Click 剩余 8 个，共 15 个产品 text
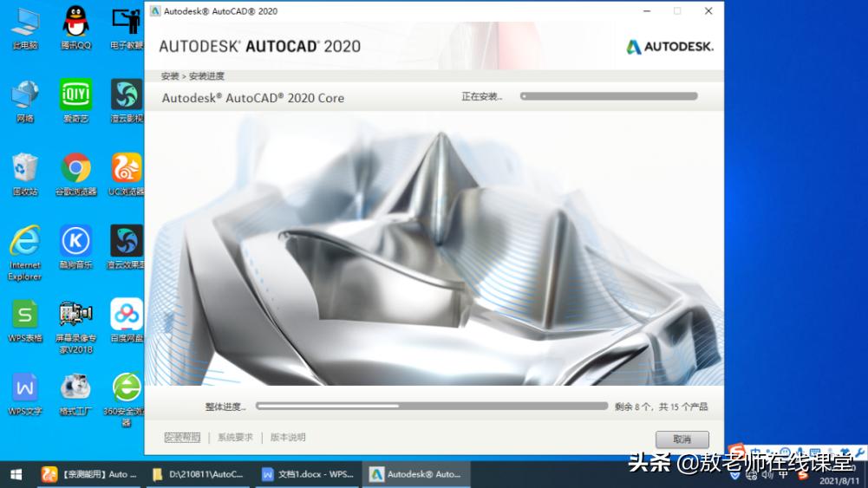Image resolution: width=868 pixels, height=488 pixels. click(661, 407)
